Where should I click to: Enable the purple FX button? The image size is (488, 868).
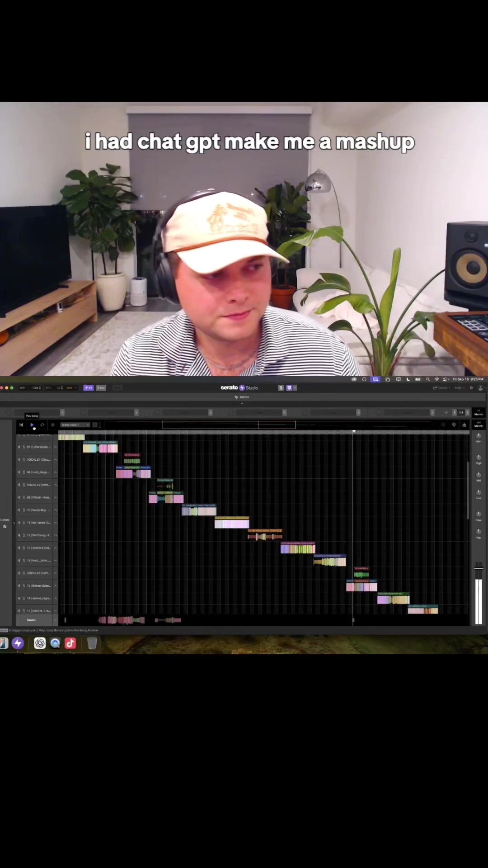89,388
